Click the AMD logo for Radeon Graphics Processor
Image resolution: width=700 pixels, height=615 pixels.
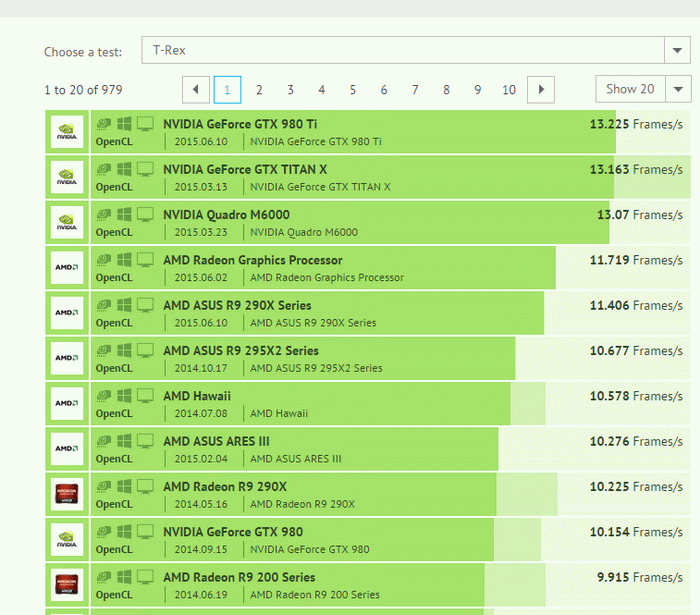click(x=67, y=268)
